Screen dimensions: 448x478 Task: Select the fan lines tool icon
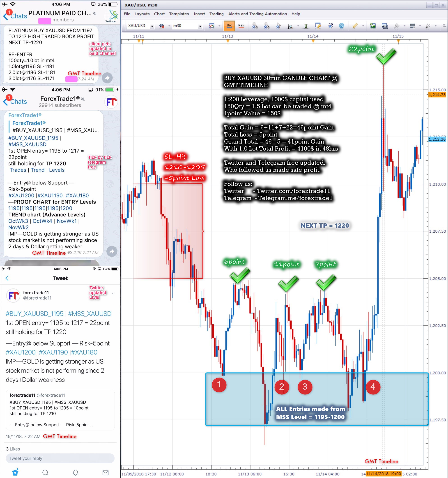point(428,26)
